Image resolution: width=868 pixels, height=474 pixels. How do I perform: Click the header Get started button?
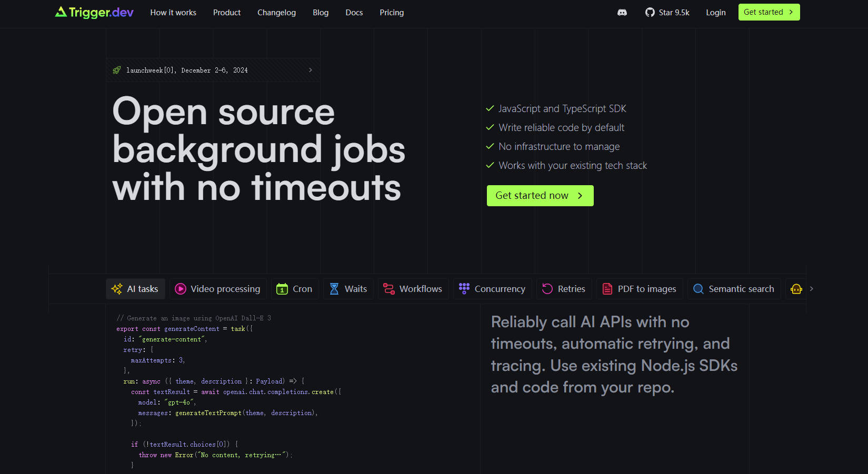coord(769,12)
